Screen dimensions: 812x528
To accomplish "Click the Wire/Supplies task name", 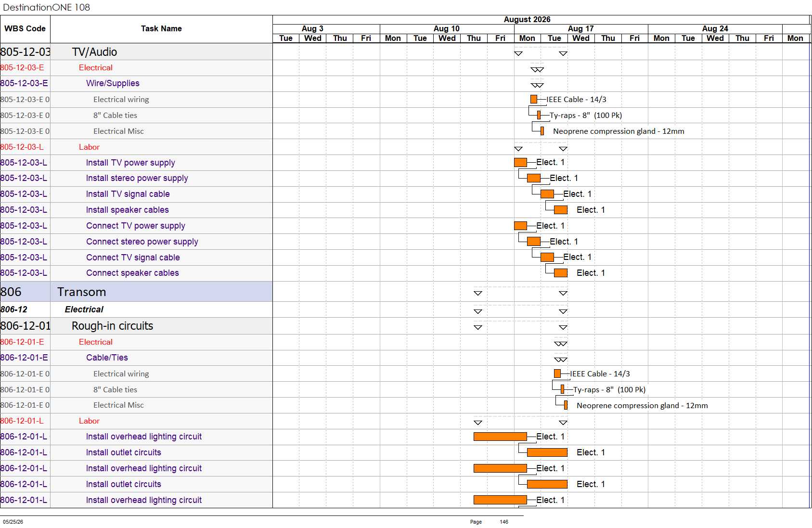I will tap(113, 83).
